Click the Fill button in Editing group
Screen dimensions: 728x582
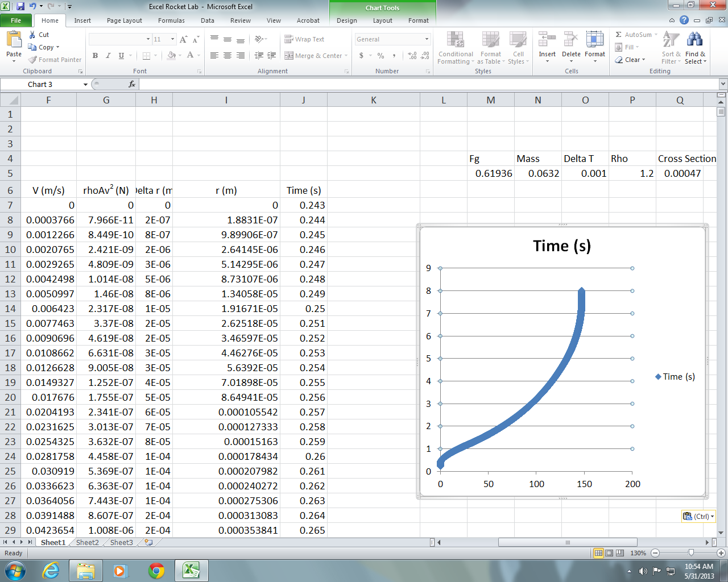[x=627, y=47]
